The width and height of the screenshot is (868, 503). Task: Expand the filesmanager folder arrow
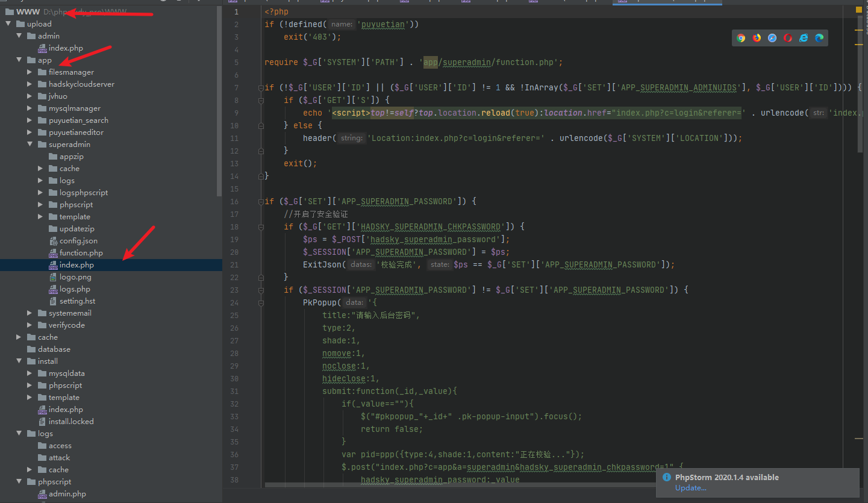(x=30, y=72)
